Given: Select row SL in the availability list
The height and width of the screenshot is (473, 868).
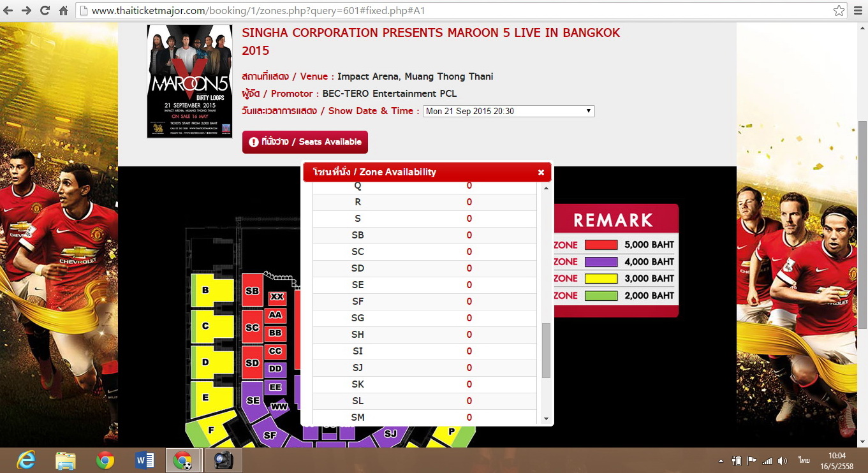Looking at the screenshot, I should [x=424, y=401].
